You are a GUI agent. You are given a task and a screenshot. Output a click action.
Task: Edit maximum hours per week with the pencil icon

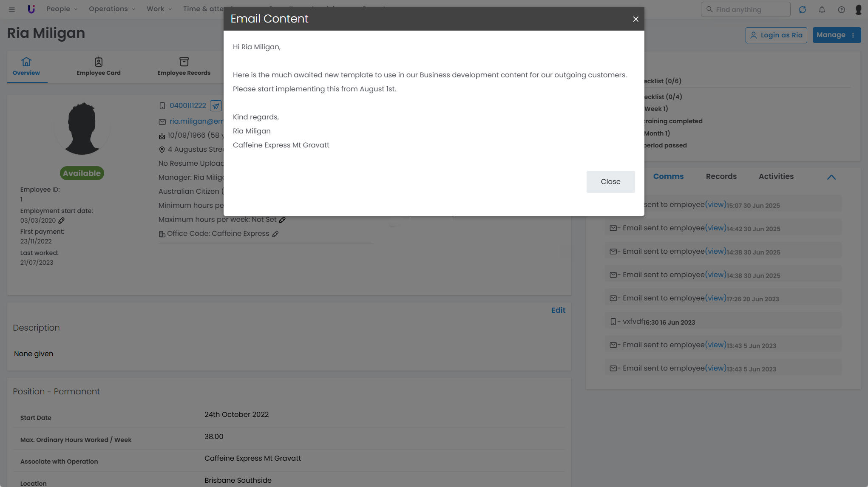tap(282, 220)
